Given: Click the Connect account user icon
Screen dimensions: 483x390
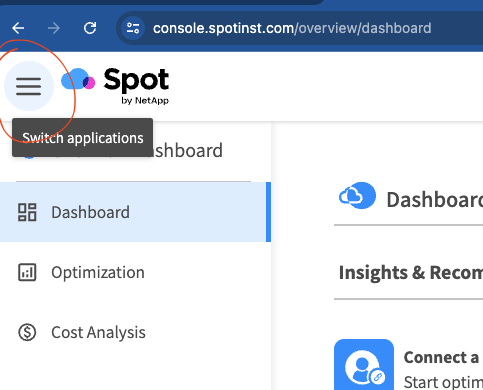Looking at the screenshot, I should [x=364, y=365].
